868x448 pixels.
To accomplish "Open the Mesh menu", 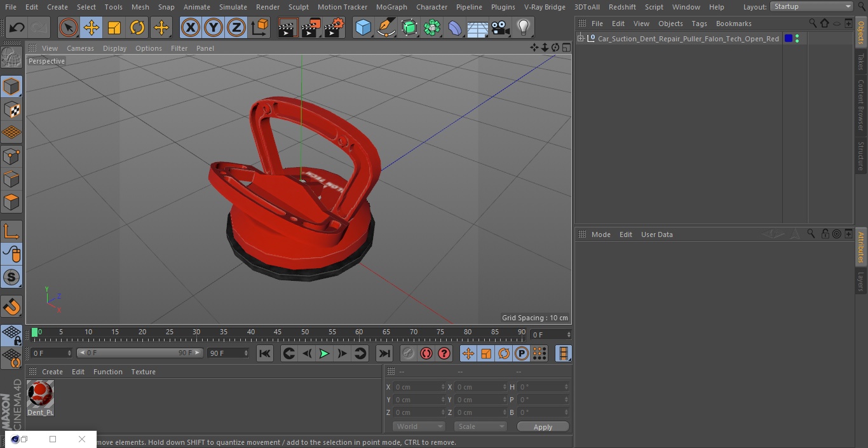I will pyautogui.click(x=140, y=7).
